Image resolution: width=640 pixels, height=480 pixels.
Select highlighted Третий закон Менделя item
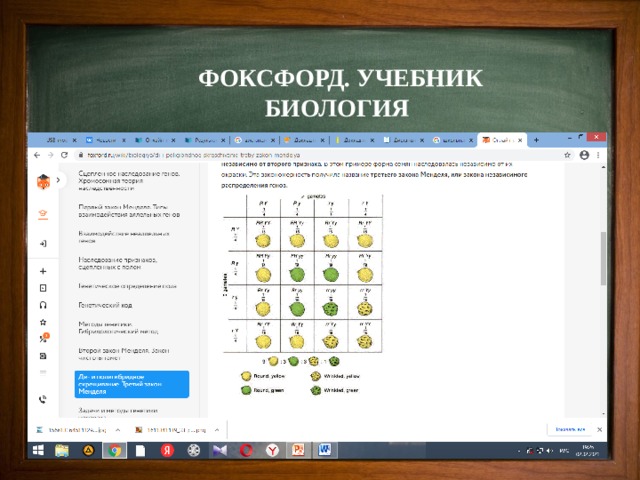(x=132, y=384)
